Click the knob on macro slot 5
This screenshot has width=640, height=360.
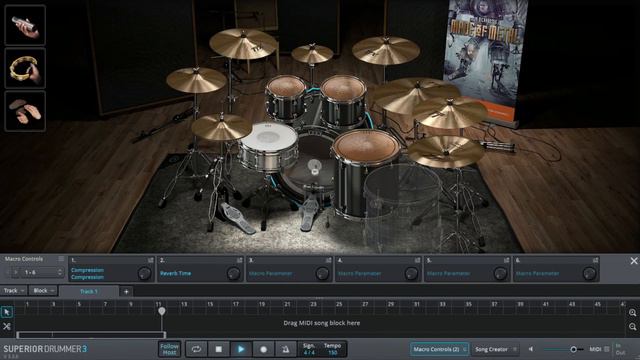[x=500, y=273]
